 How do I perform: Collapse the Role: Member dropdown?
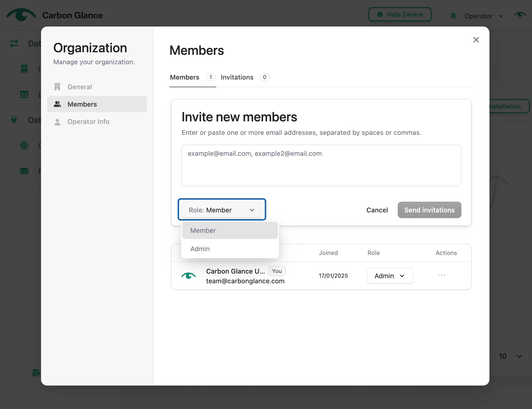tap(222, 210)
